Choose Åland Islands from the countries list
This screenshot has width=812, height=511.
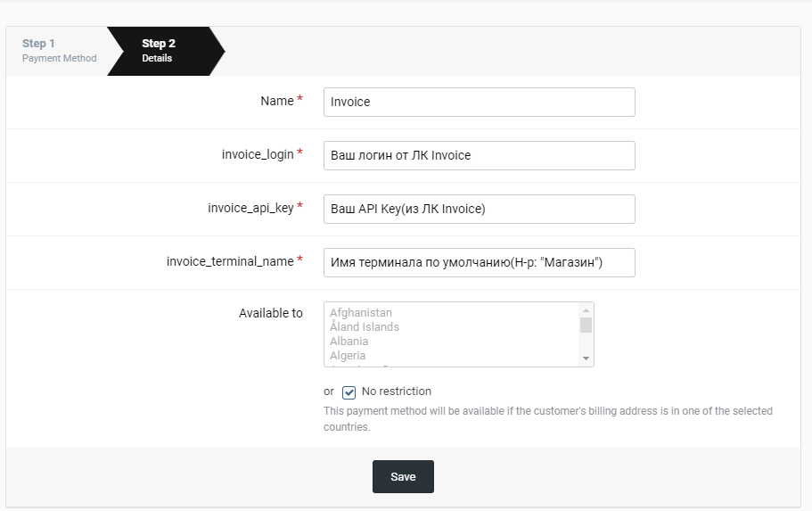(x=365, y=327)
